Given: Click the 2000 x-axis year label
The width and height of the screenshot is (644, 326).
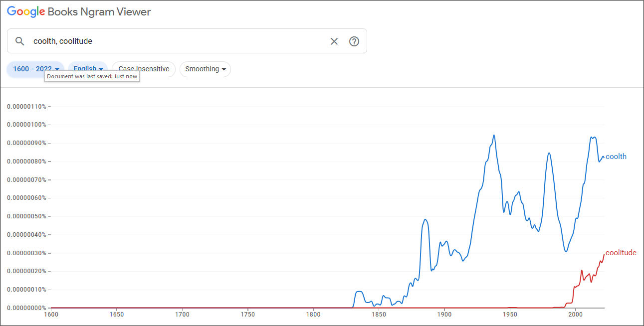Looking at the screenshot, I should point(576,315).
